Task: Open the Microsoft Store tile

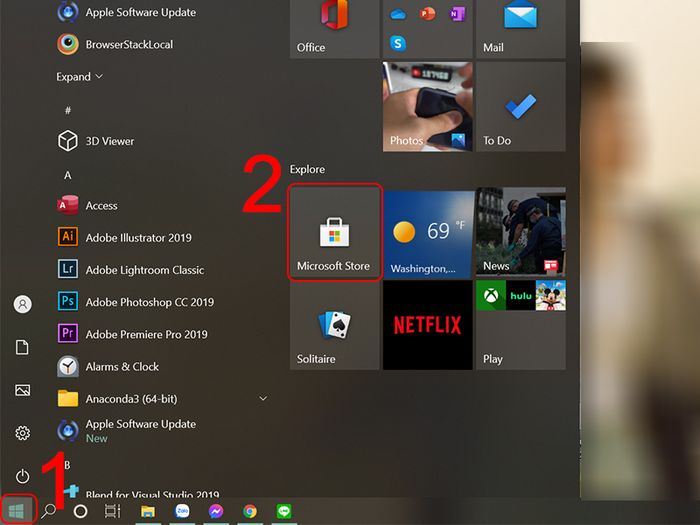Action: [335, 233]
